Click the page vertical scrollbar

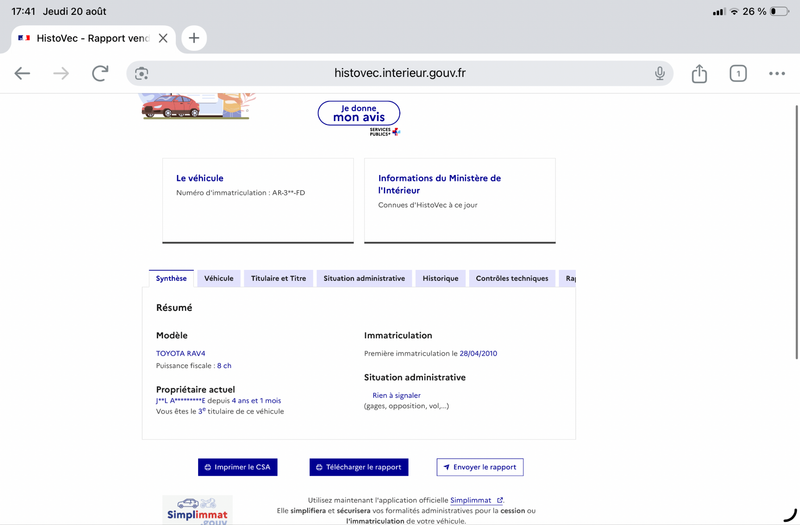pos(796,232)
